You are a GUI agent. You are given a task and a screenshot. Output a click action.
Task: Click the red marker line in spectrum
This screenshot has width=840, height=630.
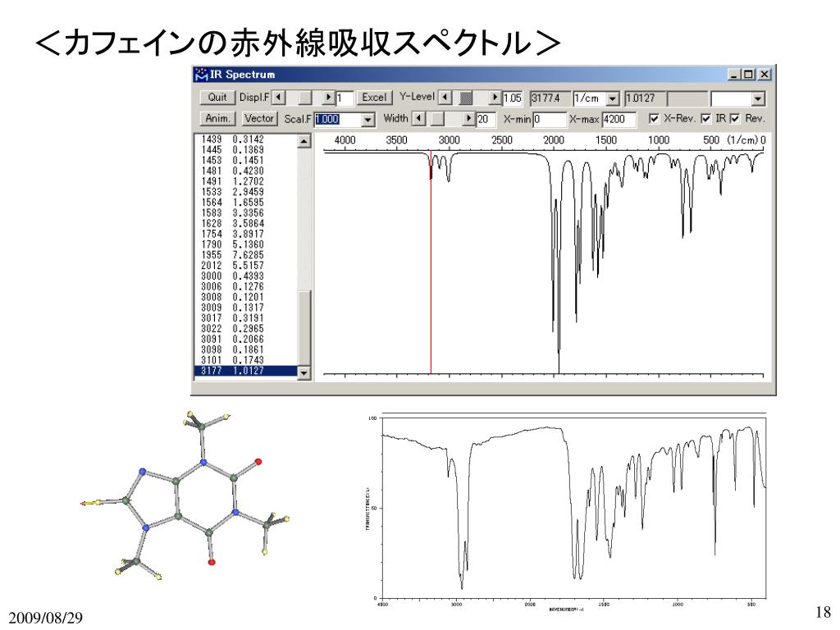(431, 262)
